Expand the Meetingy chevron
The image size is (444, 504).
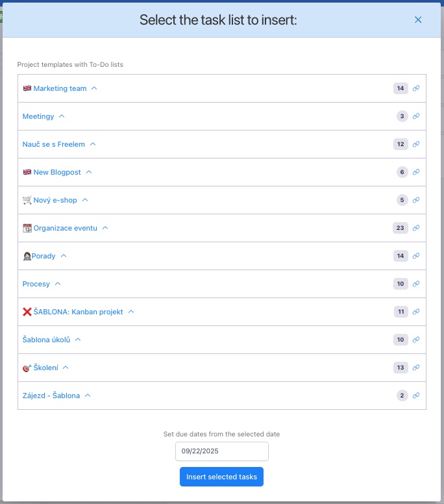coord(62,116)
